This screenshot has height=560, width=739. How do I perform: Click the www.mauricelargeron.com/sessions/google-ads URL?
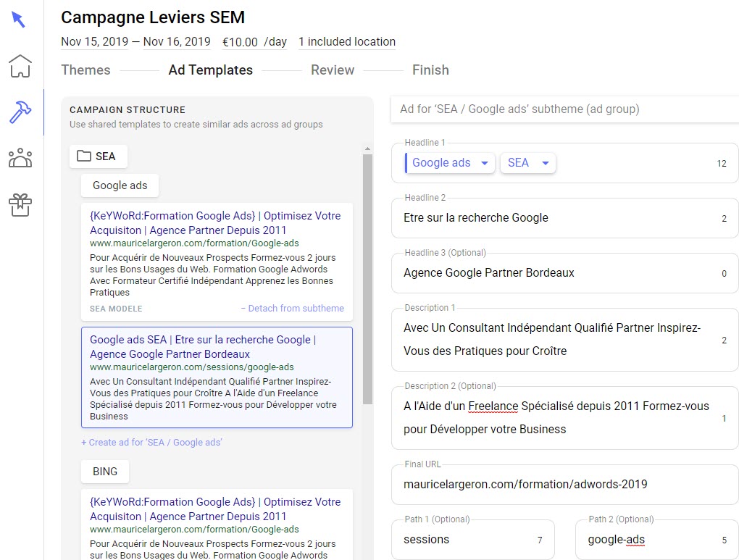(192, 367)
